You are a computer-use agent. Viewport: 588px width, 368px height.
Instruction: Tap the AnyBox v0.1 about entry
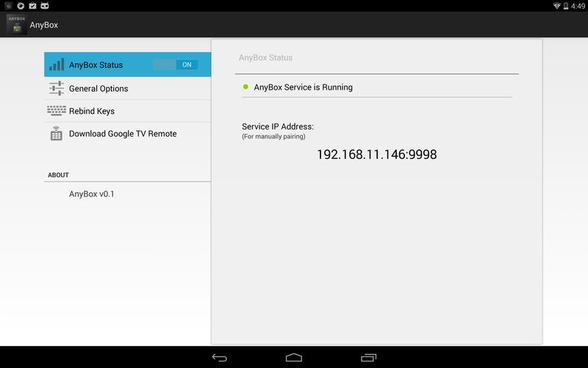tap(92, 194)
